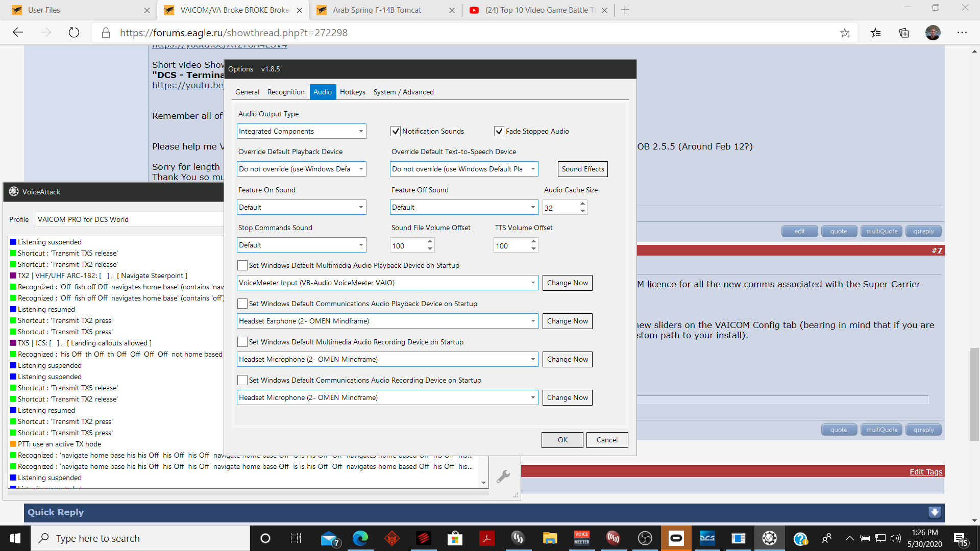
Task: Confirm options with OK button
Action: [x=562, y=440]
